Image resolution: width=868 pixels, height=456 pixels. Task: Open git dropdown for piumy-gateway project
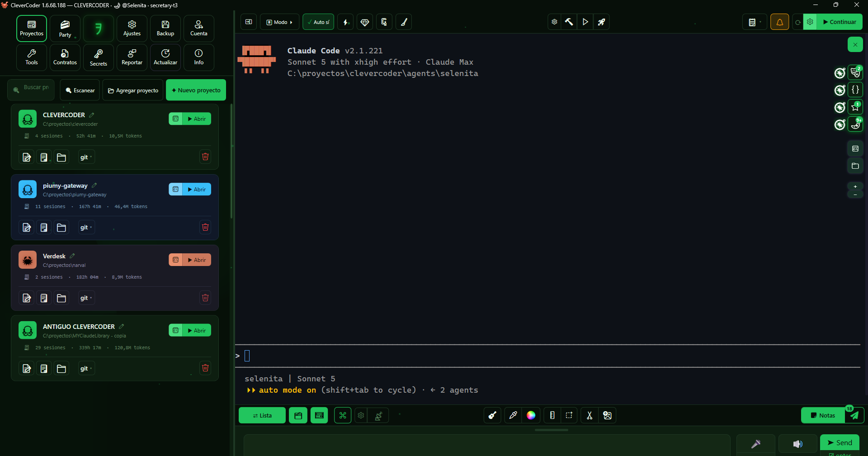pos(86,228)
